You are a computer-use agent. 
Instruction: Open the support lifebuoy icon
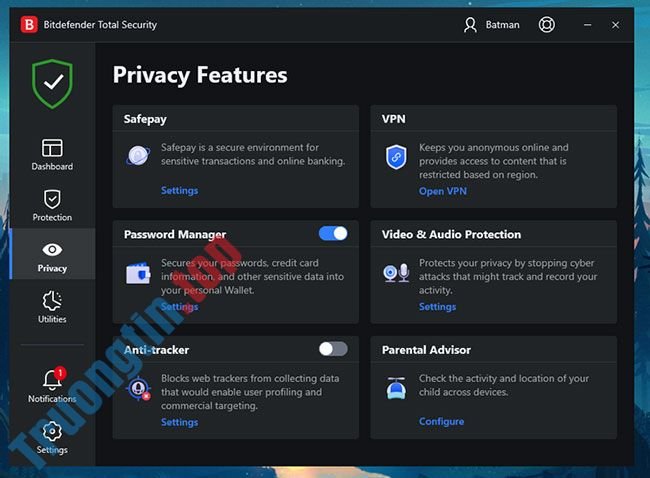coord(546,24)
